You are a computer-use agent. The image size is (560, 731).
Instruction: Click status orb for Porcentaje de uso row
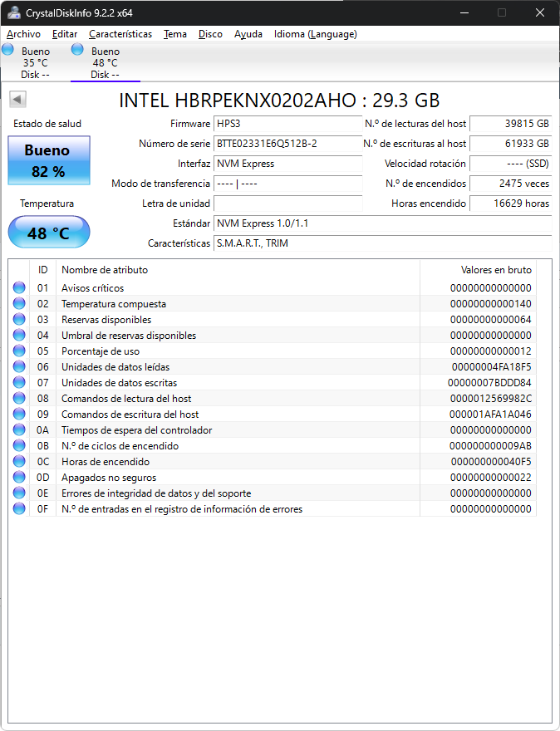19,351
